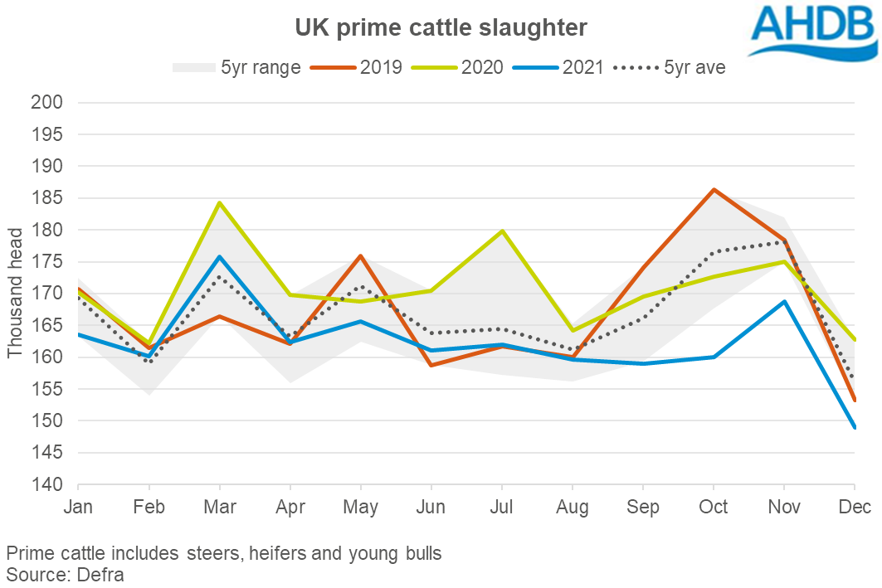Click the Dec label on x-axis
The width and height of the screenshot is (882, 588).
854,507
